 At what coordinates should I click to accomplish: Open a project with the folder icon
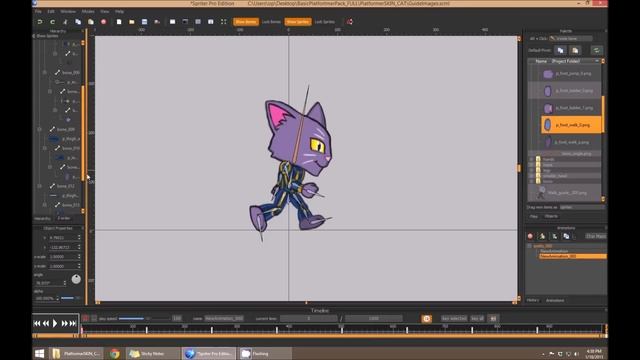pyautogui.click(x=131, y=22)
